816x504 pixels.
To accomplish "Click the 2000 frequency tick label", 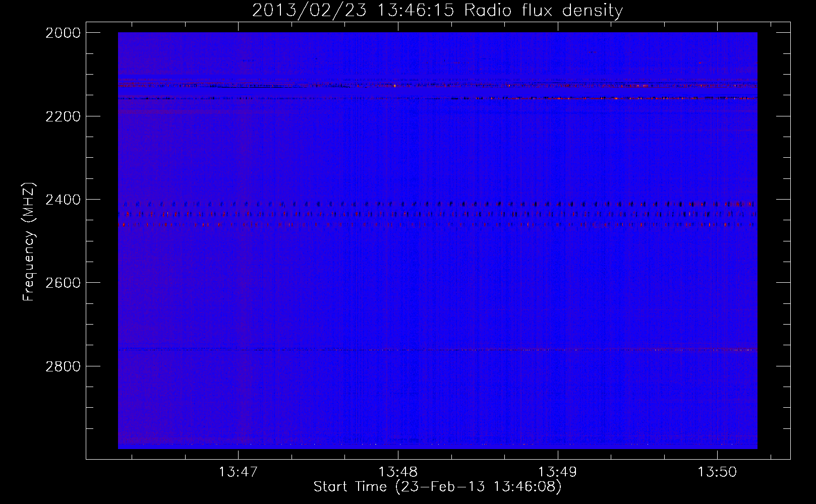I will tap(63, 33).
